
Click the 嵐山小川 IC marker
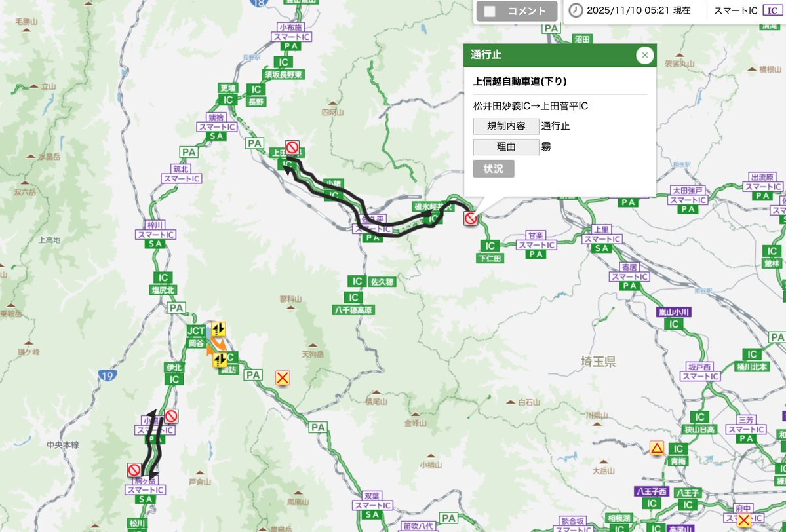click(674, 324)
